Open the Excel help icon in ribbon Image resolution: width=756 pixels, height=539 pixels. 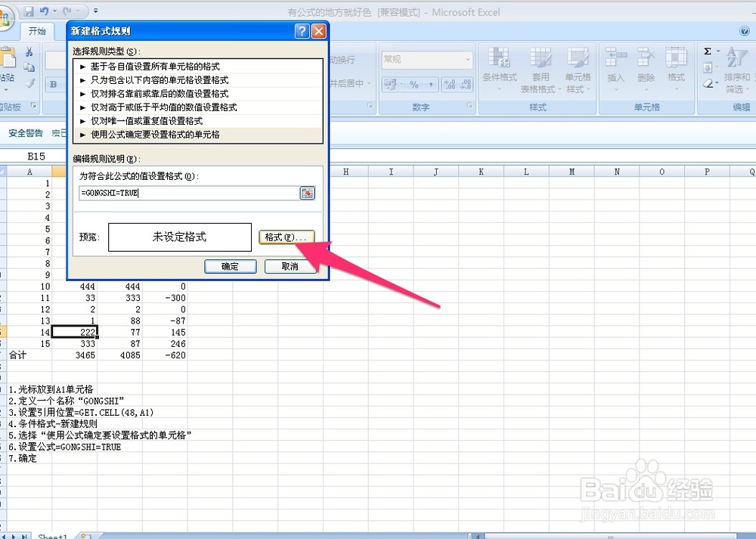[745, 31]
